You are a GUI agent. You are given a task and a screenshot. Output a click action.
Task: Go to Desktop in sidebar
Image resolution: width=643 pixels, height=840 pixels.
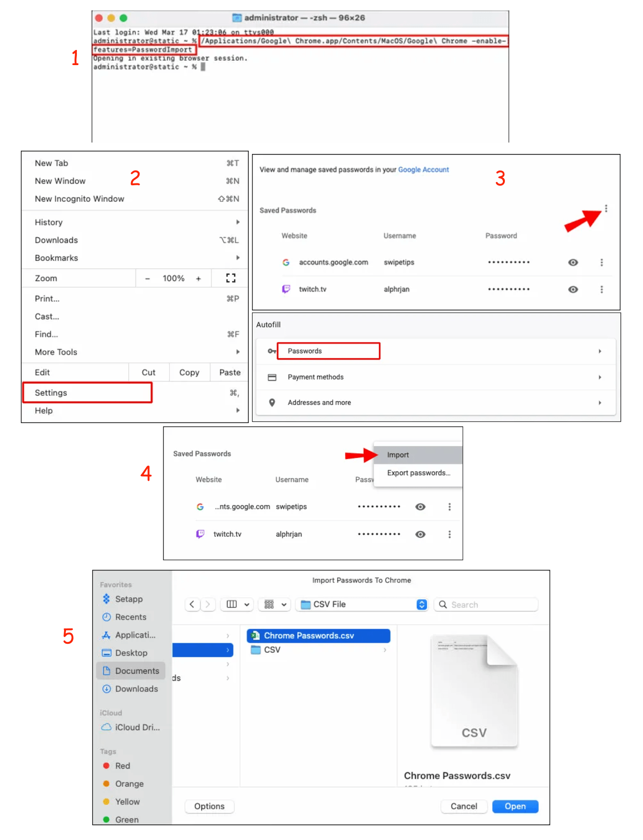point(131,653)
